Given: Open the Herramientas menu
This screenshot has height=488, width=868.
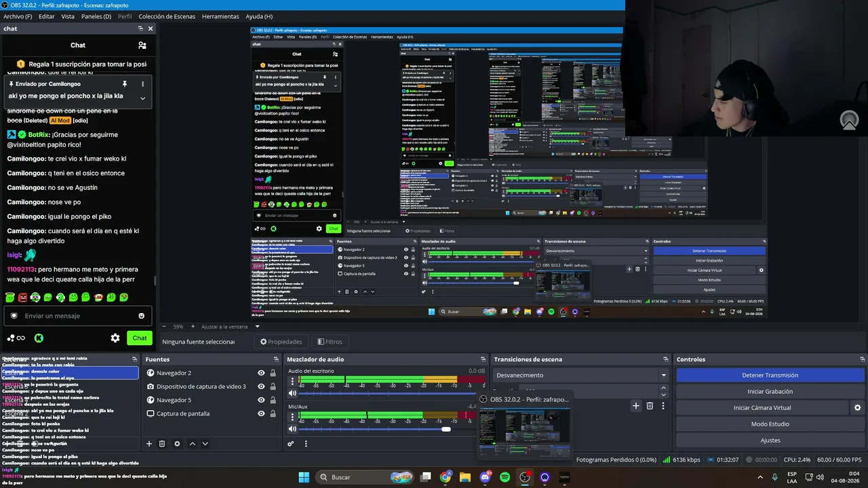Looking at the screenshot, I should click(x=220, y=16).
